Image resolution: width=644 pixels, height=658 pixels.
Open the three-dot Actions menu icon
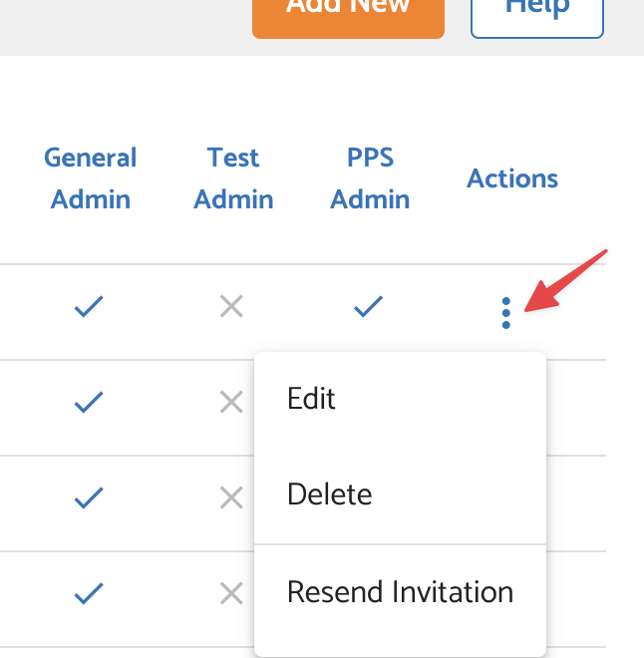coord(506,312)
